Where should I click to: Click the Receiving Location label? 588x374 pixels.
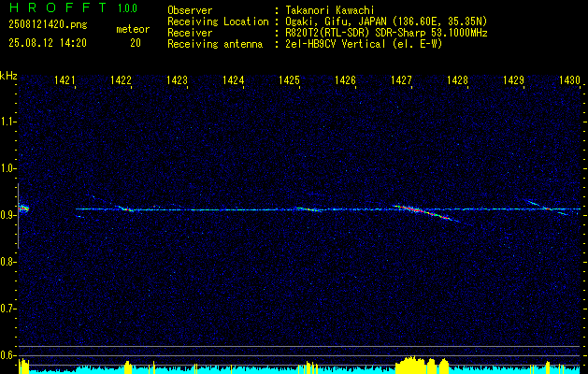[x=218, y=22]
